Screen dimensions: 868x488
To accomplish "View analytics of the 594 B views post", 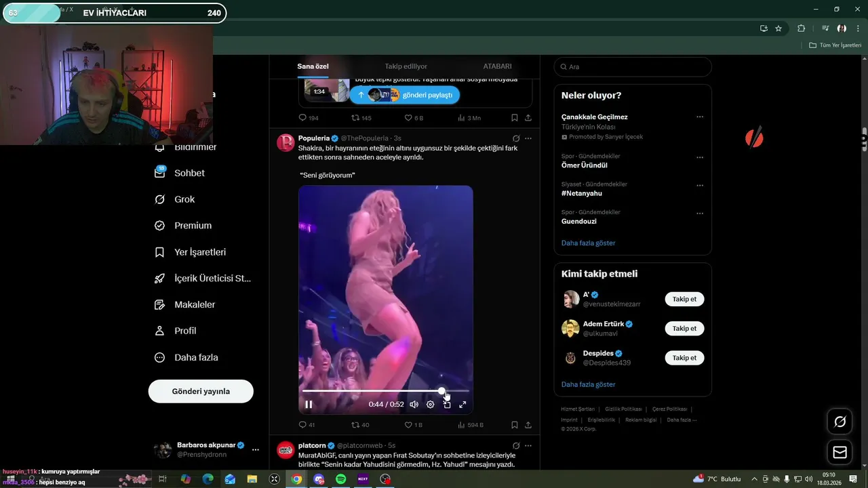I will [471, 425].
